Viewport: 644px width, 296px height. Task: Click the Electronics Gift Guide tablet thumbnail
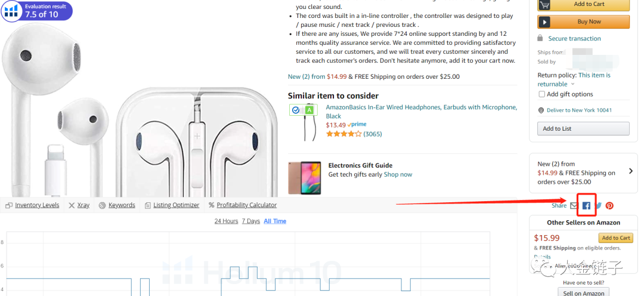coord(304,178)
